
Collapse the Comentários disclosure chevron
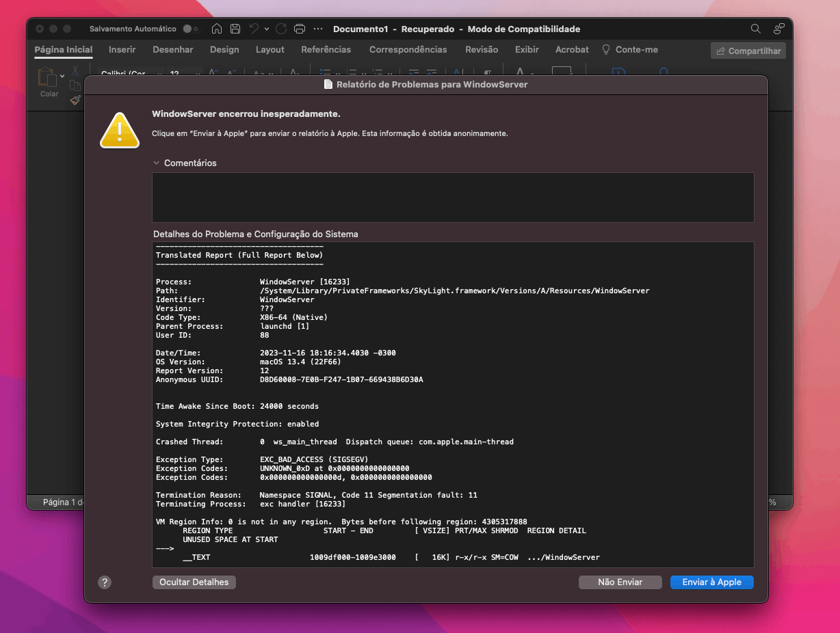[157, 163]
